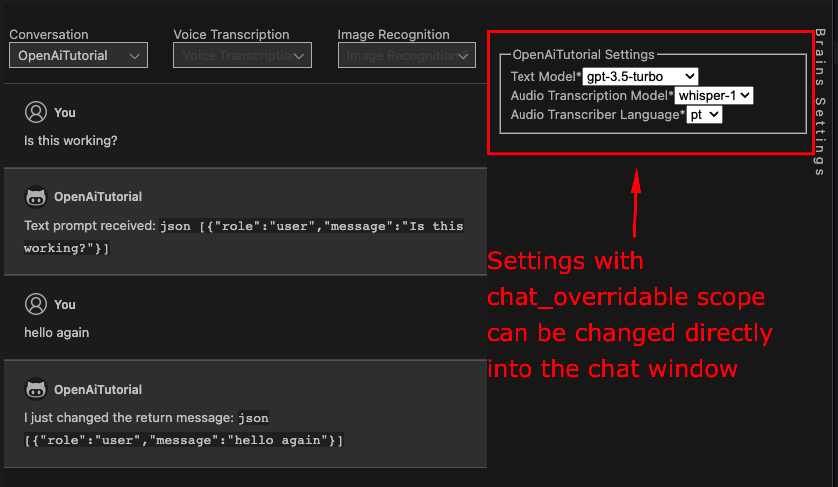Click the OpenAiTutorial sender name in last reply
The width and height of the screenshot is (838, 487).
point(98,390)
